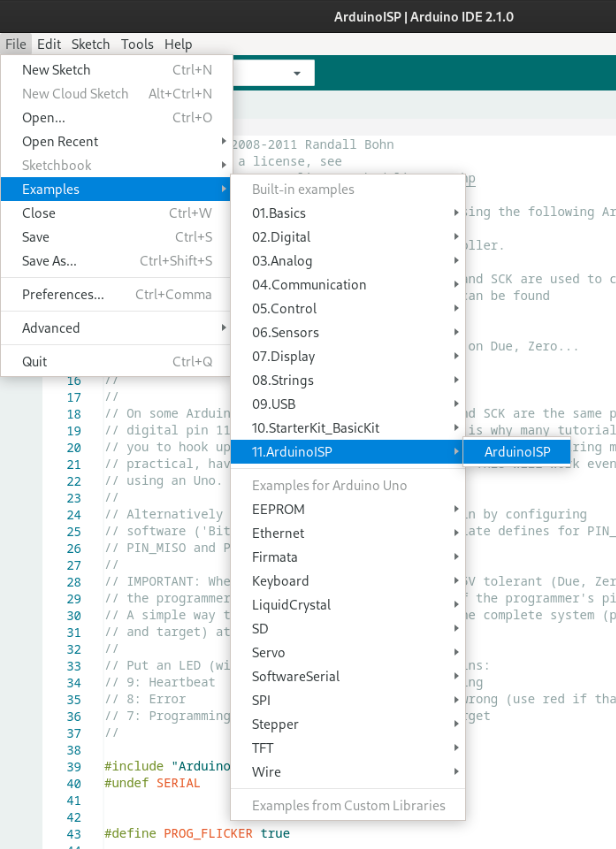
Task: Choose Close from the File menu
Action: [116, 213]
